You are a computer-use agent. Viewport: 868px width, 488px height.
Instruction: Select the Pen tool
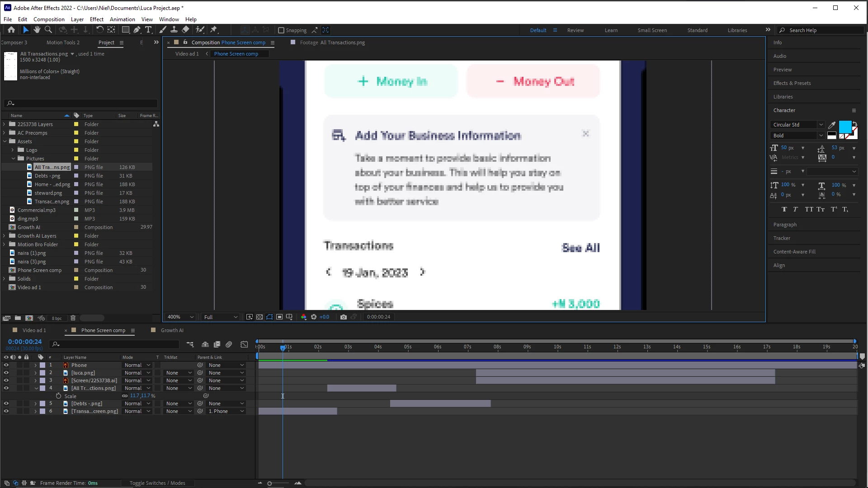pos(137,30)
